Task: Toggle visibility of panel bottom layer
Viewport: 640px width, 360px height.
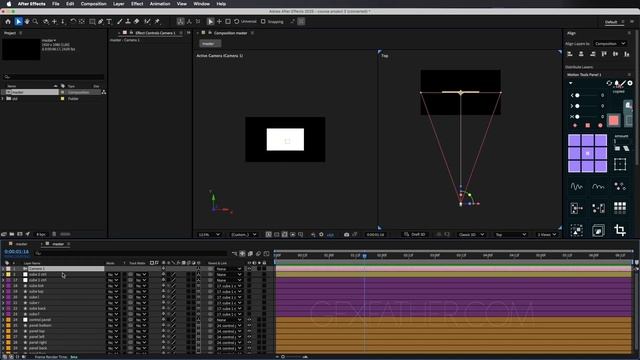Action: 249,325
